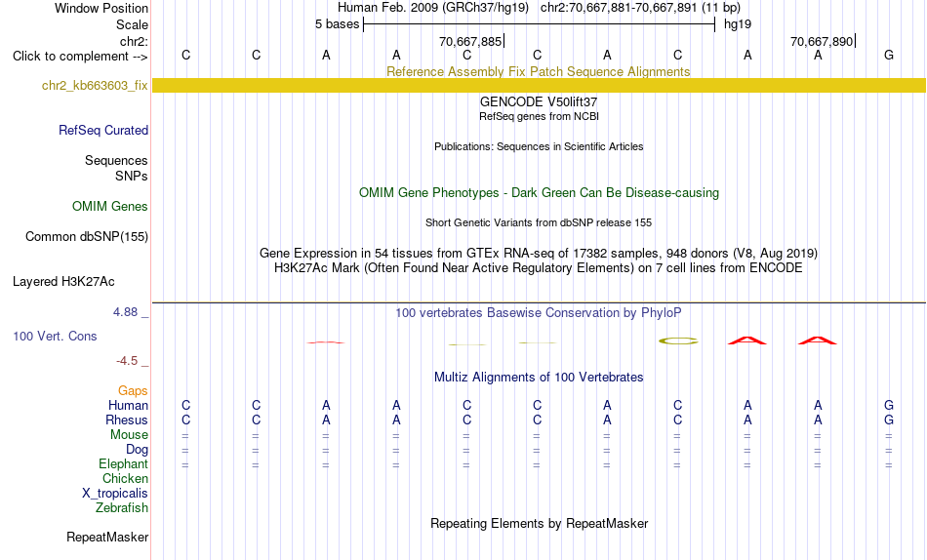Open the RefSeq Curated track label
Image resolution: width=927 pixels, height=560 pixels.
[103, 130]
